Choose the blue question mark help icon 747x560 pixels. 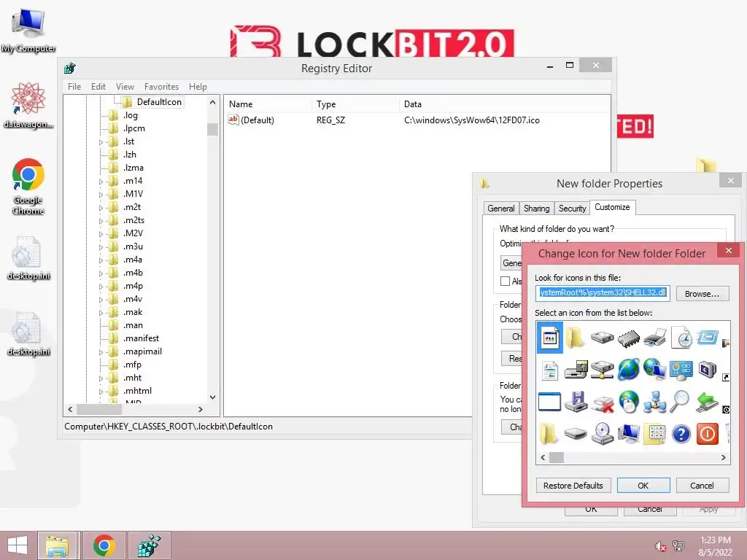pyautogui.click(x=681, y=434)
